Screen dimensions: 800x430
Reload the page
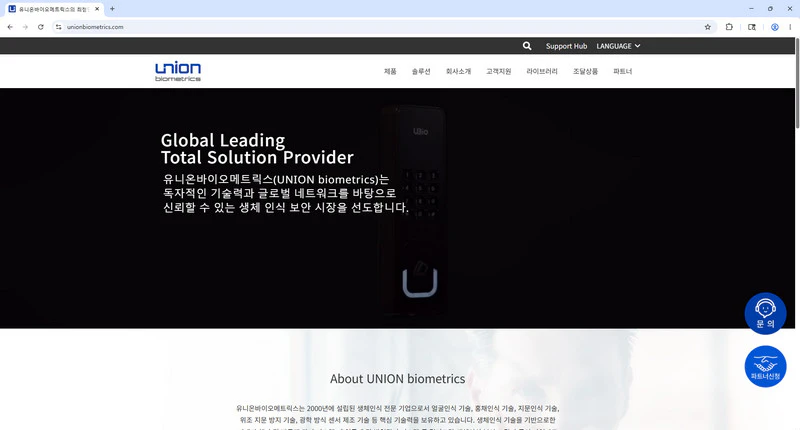point(41,27)
